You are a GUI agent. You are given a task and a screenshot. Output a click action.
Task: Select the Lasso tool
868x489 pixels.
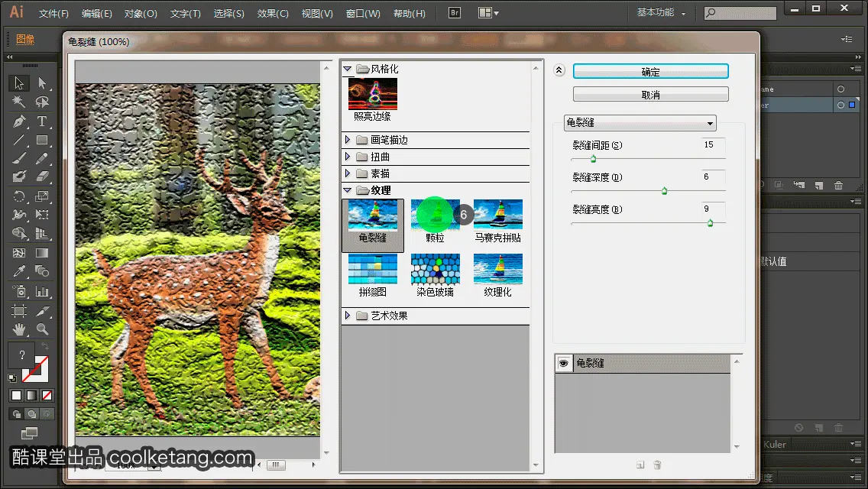[42, 102]
